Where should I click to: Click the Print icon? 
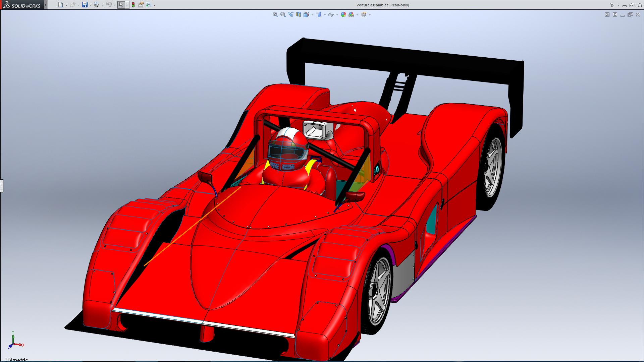click(97, 5)
